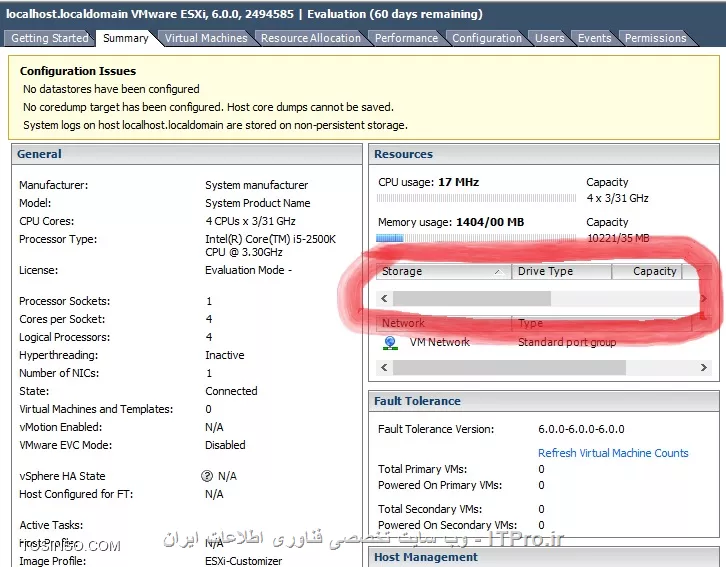This screenshot has height=567, width=726.
Task: Open the Permissions tab
Action: [x=656, y=38]
